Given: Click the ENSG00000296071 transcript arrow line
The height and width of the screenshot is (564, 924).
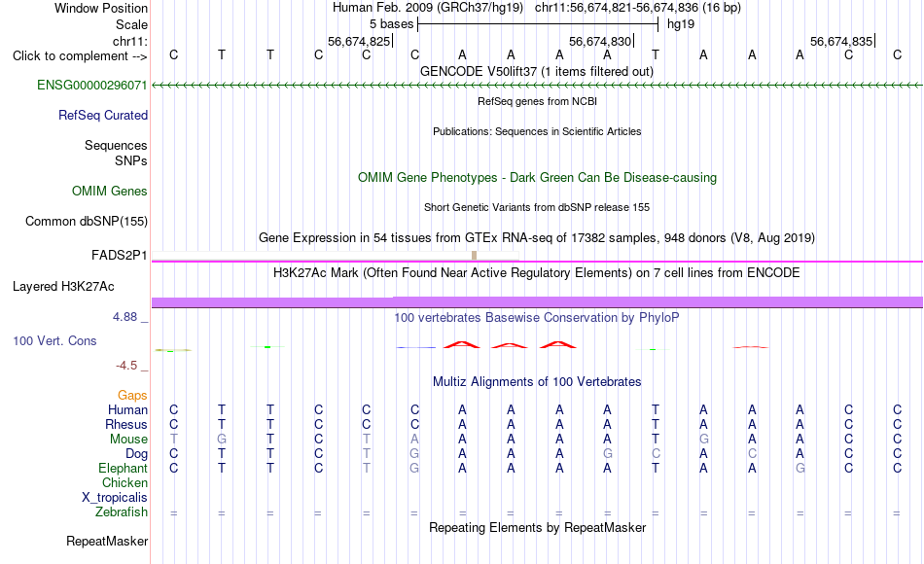Looking at the screenshot, I should 537,86.
